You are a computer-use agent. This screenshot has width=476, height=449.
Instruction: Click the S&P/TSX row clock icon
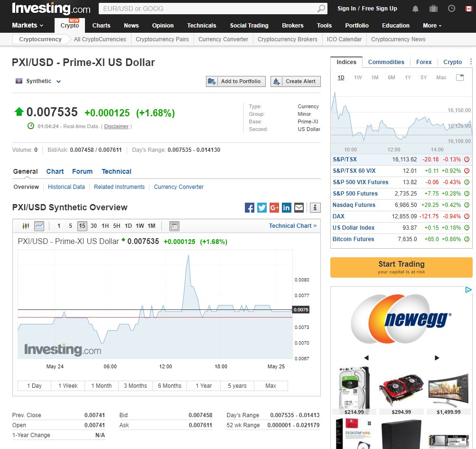point(467,159)
